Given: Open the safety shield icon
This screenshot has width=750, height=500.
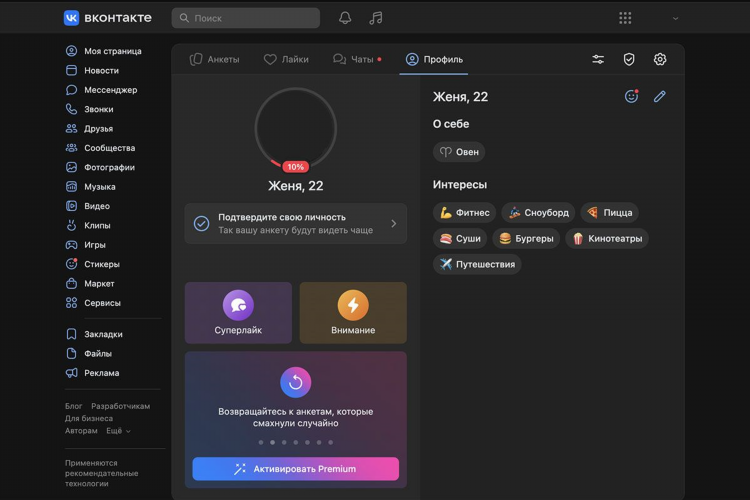Looking at the screenshot, I should [x=629, y=59].
